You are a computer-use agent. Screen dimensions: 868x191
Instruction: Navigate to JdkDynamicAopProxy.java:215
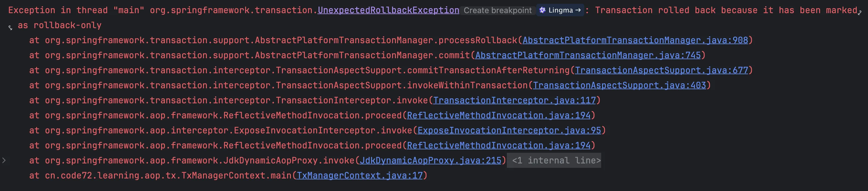coord(430,160)
